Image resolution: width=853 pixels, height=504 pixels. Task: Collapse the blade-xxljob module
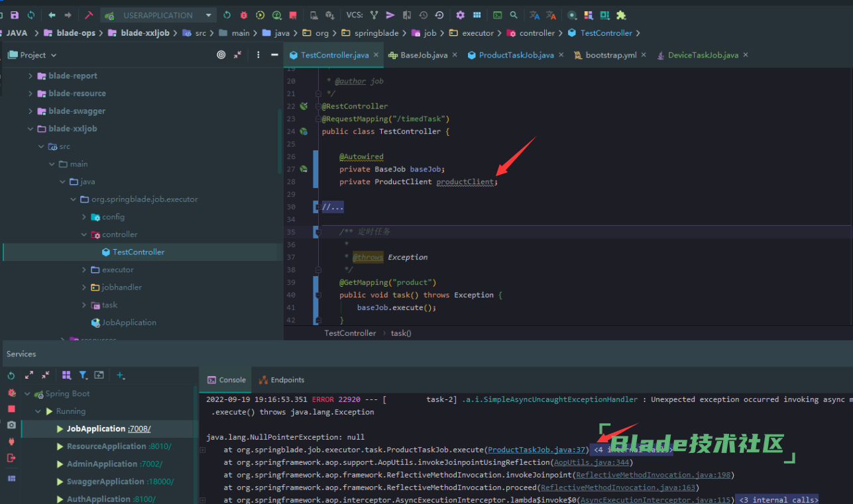tap(30, 128)
